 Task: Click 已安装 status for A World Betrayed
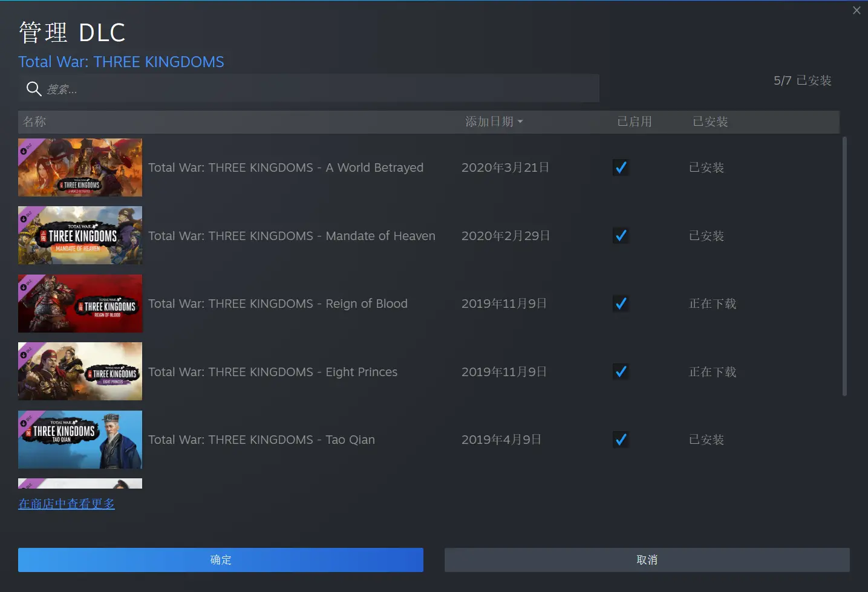(706, 168)
